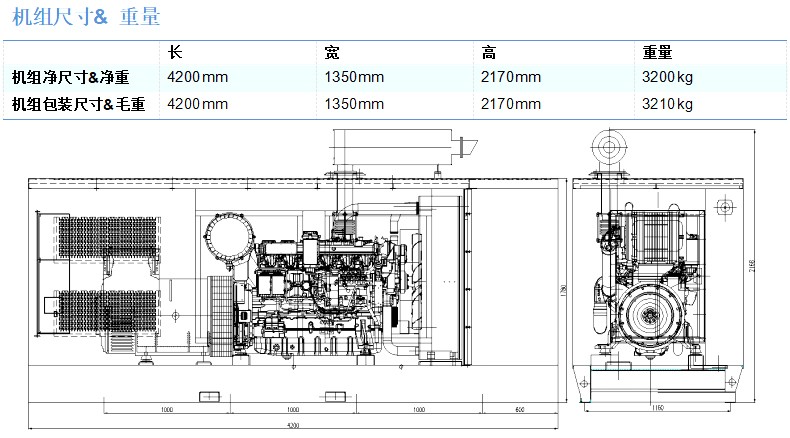790x438 pixels.
Task: Select the 高 column header
Action: [489, 52]
